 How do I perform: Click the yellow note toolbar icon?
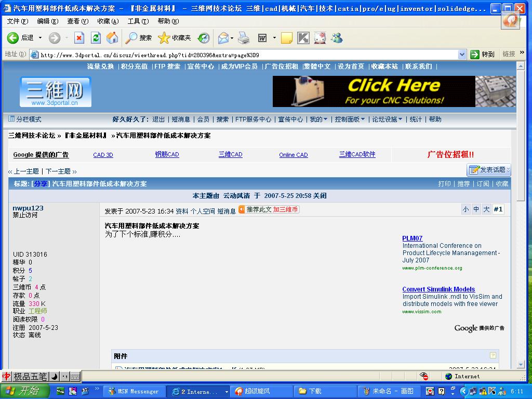click(x=287, y=38)
